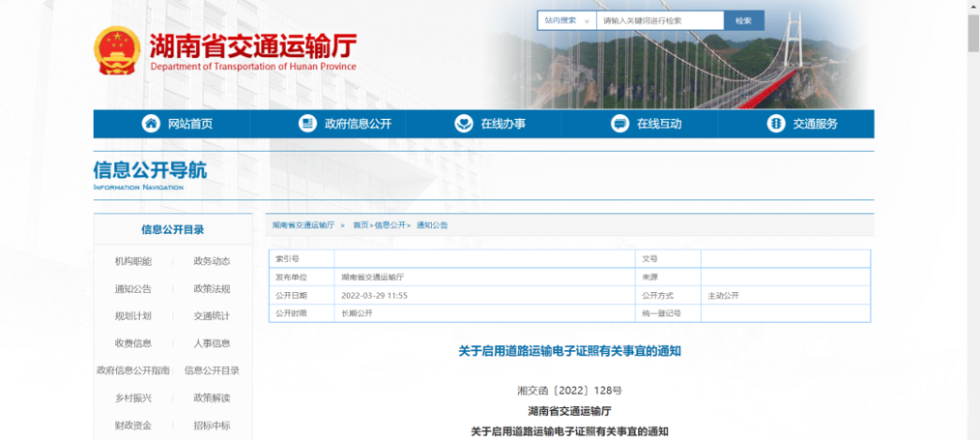The height and width of the screenshot is (440, 980).
Task: Click breadcrumb 通知公告
Action: coord(432,225)
